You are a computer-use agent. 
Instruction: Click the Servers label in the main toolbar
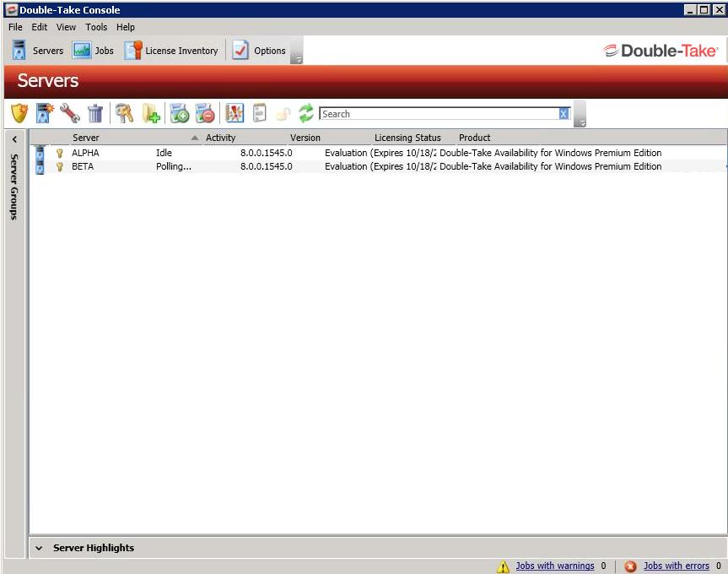tap(48, 51)
